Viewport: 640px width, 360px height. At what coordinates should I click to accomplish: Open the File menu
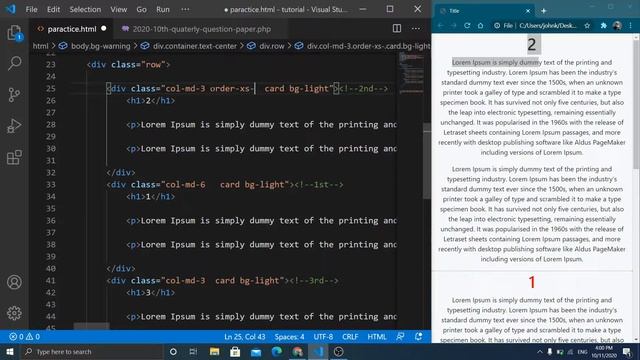(x=31, y=9)
